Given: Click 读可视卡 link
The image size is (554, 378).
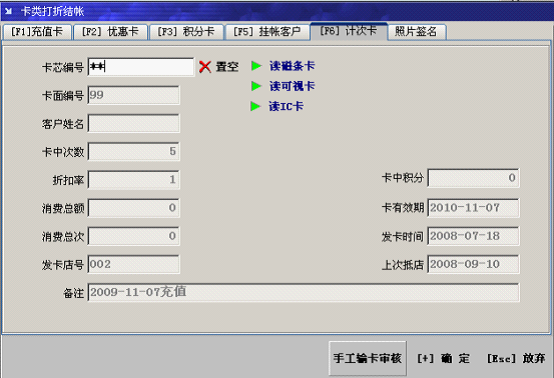Looking at the screenshot, I should pos(292,86).
